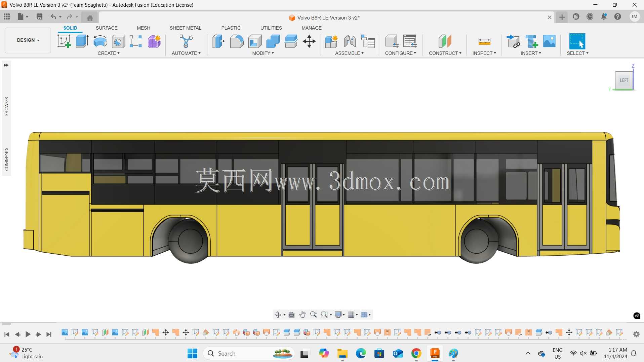
Task: Save the design with Save icon
Action: pyautogui.click(x=39, y=16)
